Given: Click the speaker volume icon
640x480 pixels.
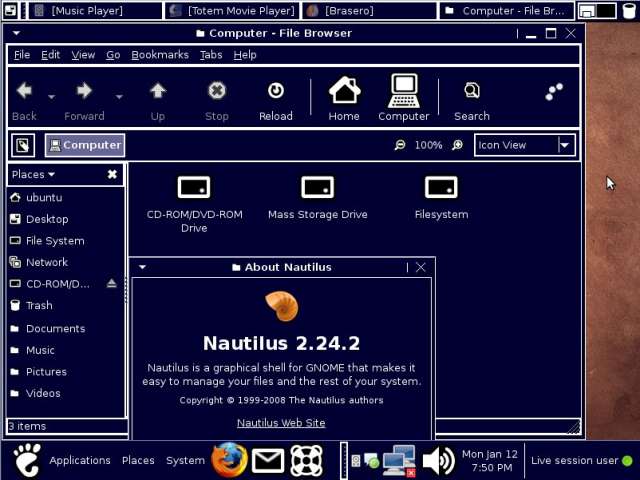Looking at the screenshot, I should 438,460.
